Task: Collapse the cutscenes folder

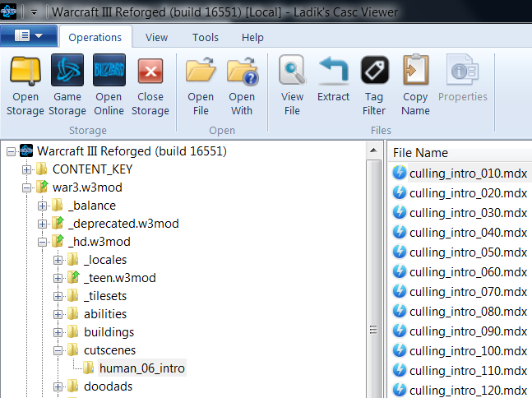Action: point(58,350)
